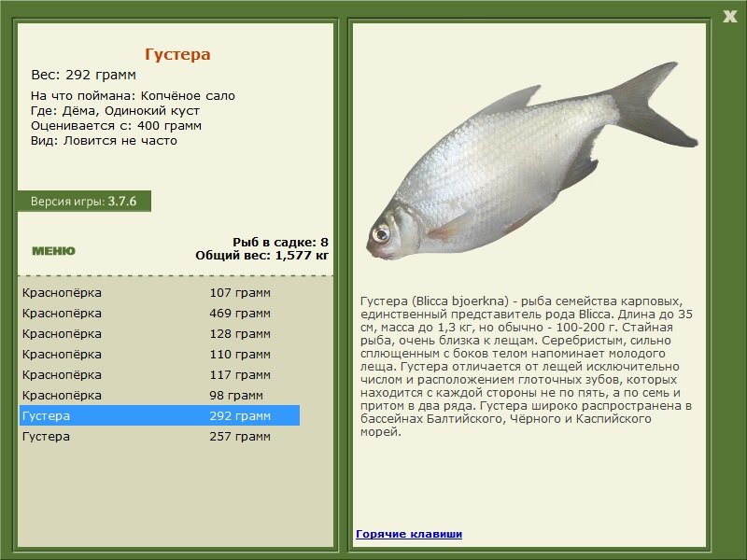The width and height of the screenshot is (747, 560).
Task: Click the Вид: Ловится не часто line
Action: (x=104, y=141)
